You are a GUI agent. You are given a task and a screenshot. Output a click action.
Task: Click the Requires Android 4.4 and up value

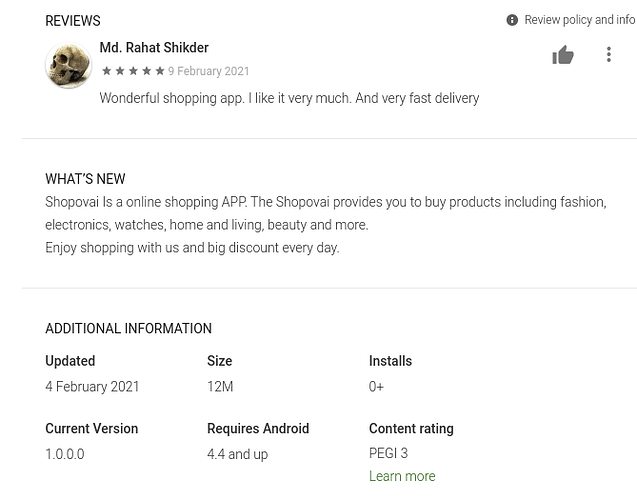pyautogui.click(x=237, y=454)
